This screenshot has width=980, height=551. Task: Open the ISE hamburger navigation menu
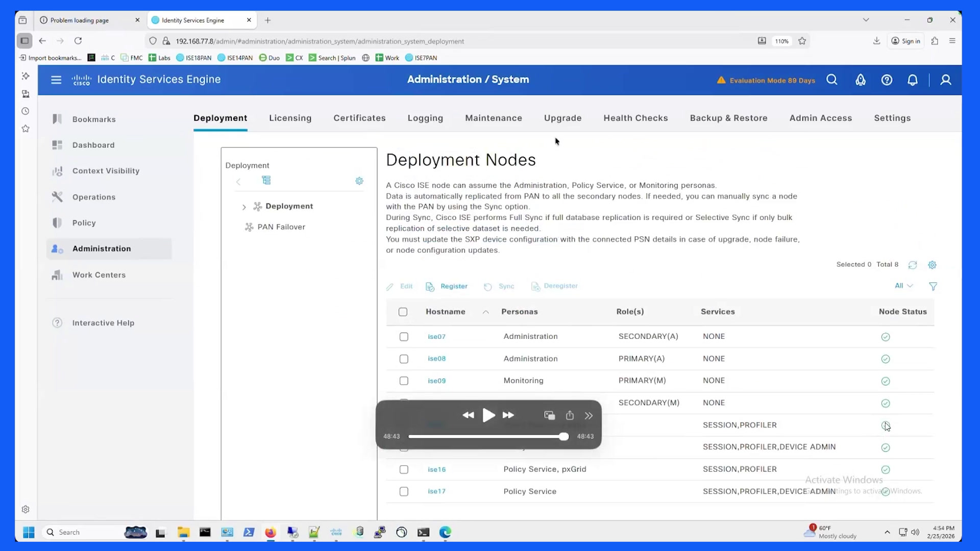(56, 80)
